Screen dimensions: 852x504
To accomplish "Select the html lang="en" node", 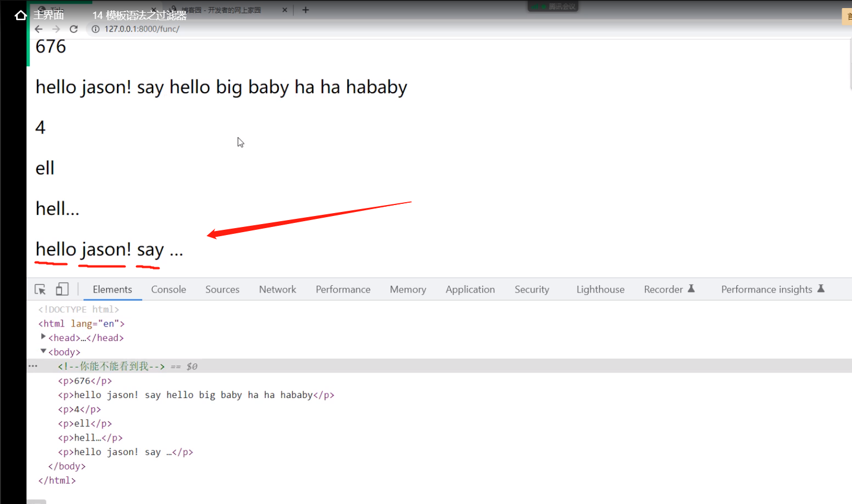I will 81,324.
